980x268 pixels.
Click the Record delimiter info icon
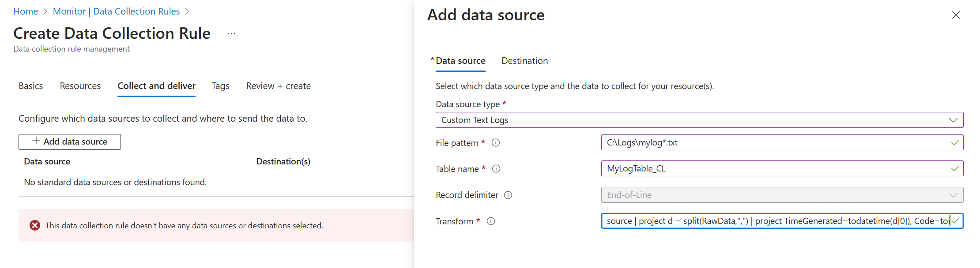[x=508, y=195]
